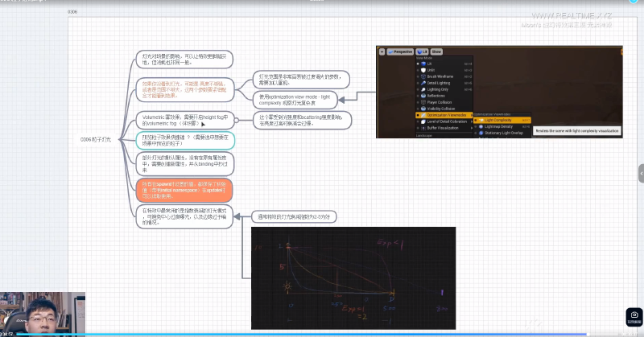Click the Show button in viewport toolbar

[x=436, y=51]
